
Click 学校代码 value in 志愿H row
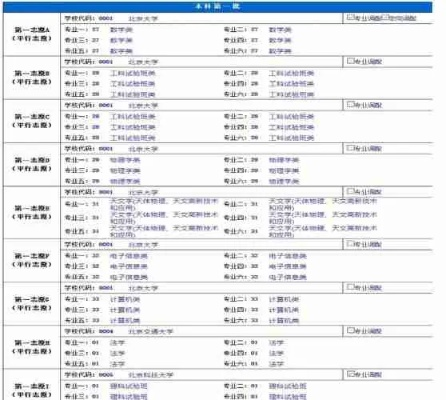click(x=106, y=331)
